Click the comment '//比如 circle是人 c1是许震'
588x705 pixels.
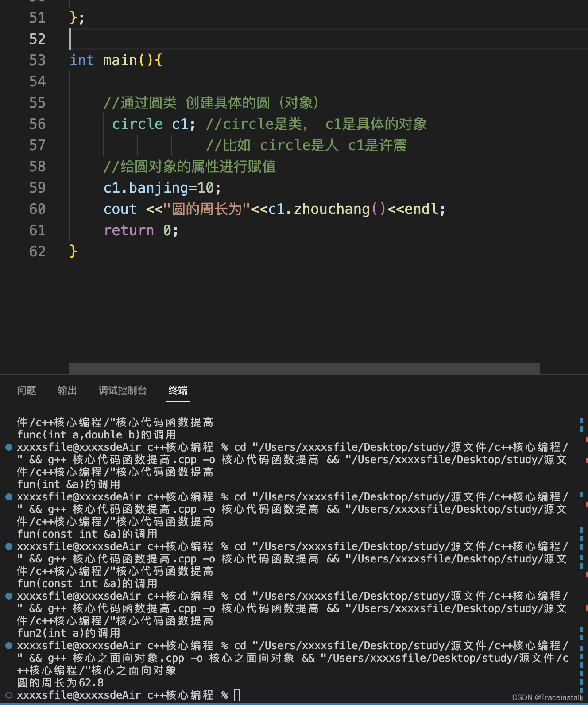coord(306,145)
